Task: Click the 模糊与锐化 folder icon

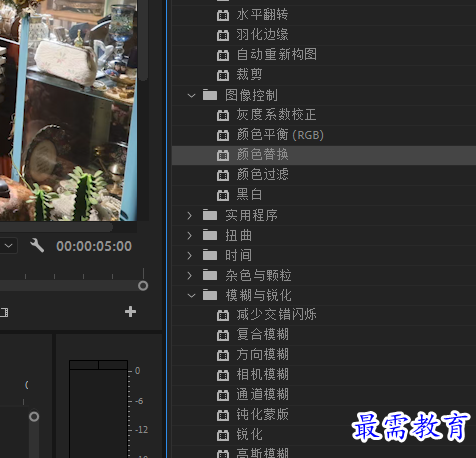Action: pos(210,295)
